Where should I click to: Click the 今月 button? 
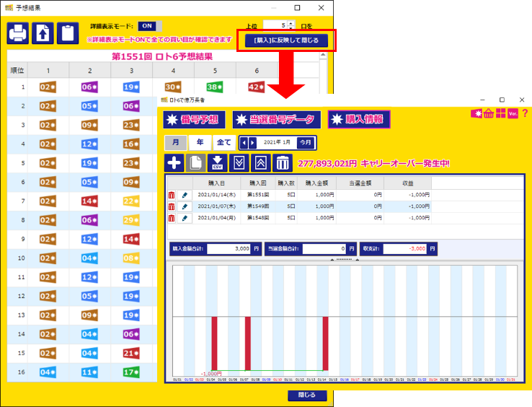[306, 143]
